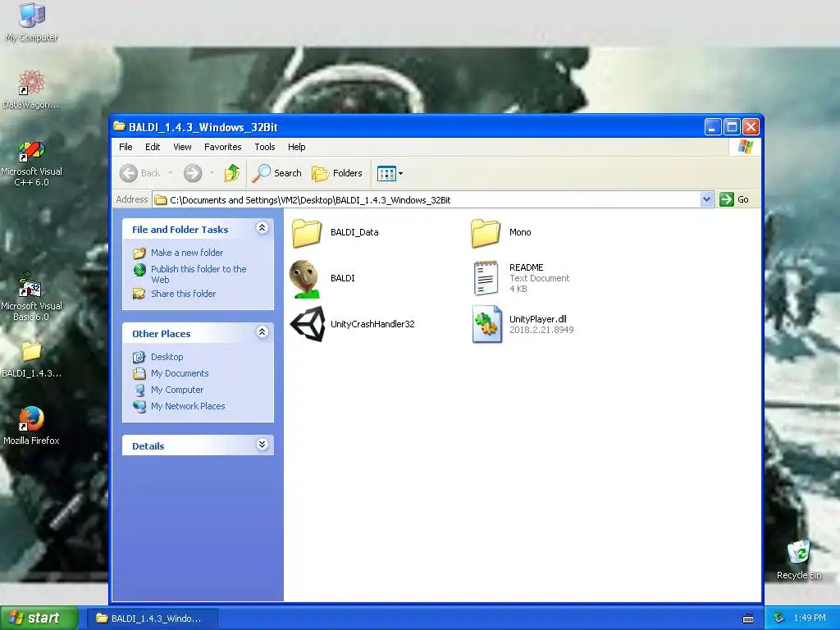Select the UnityPlayer.dll file icon

click(487, 323)
